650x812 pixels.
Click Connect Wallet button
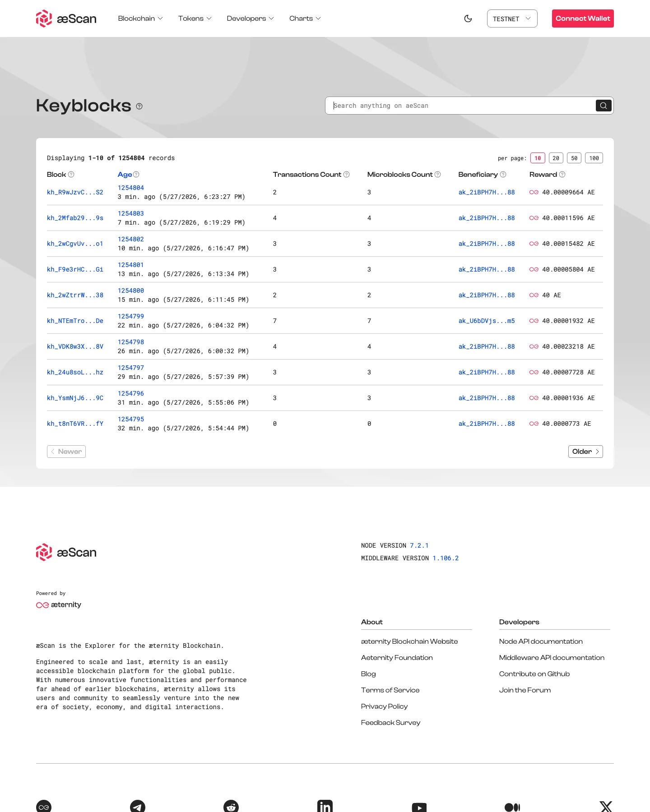click(583, 18)
